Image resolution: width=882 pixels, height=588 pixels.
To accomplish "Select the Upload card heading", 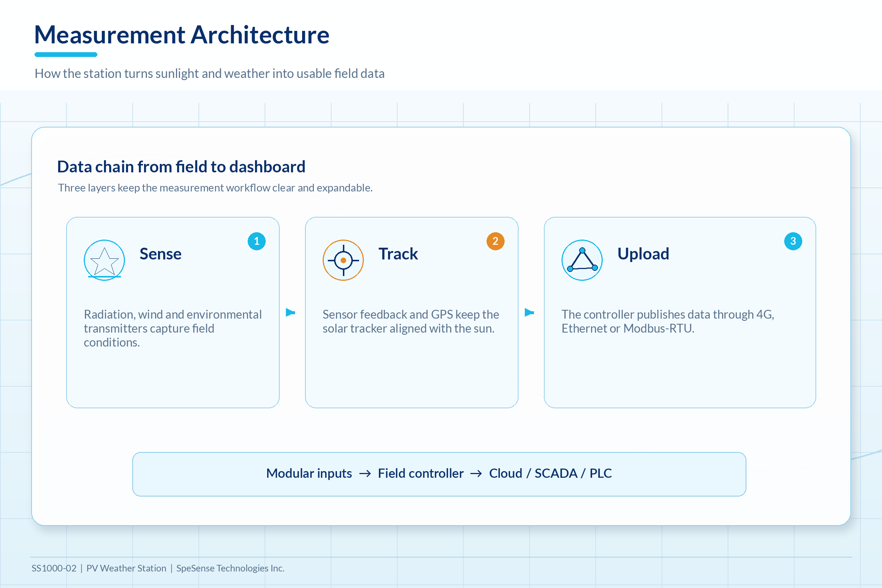I will tap(643, 254).
